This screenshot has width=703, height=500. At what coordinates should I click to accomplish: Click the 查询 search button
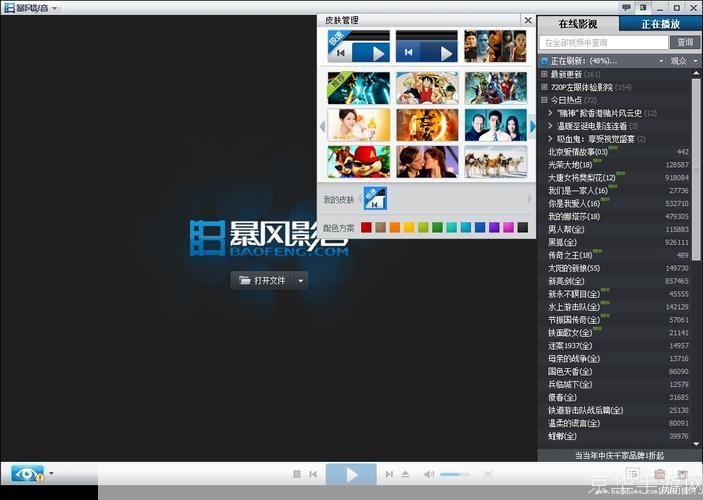tap(685, 43)
